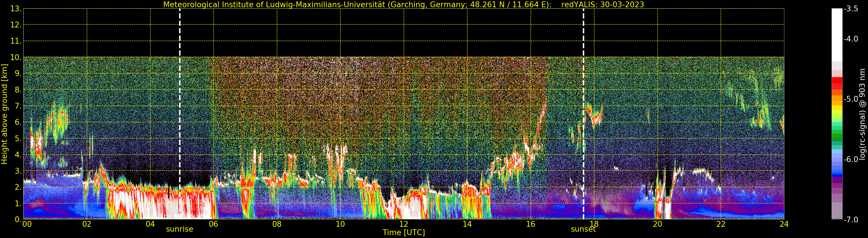868x238 pixels.
Task: Click the green band of the colorbar
Action: (x=837, y=135)
